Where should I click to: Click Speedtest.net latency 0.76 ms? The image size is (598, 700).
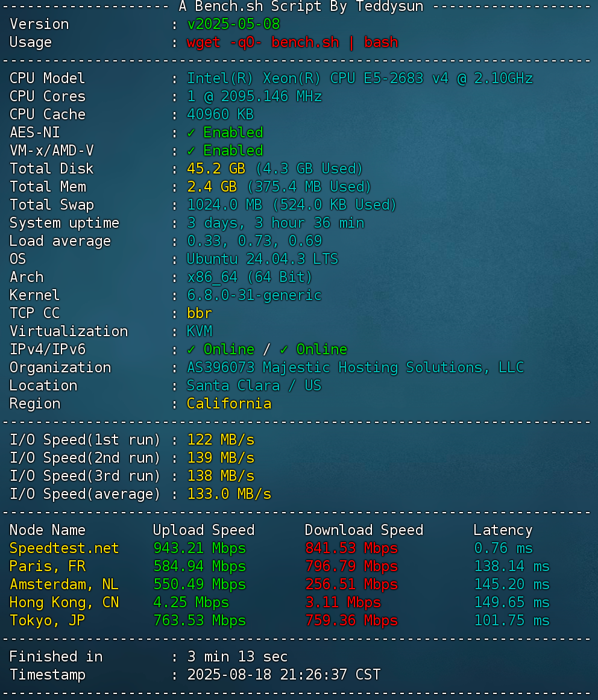tap(503, 548)
